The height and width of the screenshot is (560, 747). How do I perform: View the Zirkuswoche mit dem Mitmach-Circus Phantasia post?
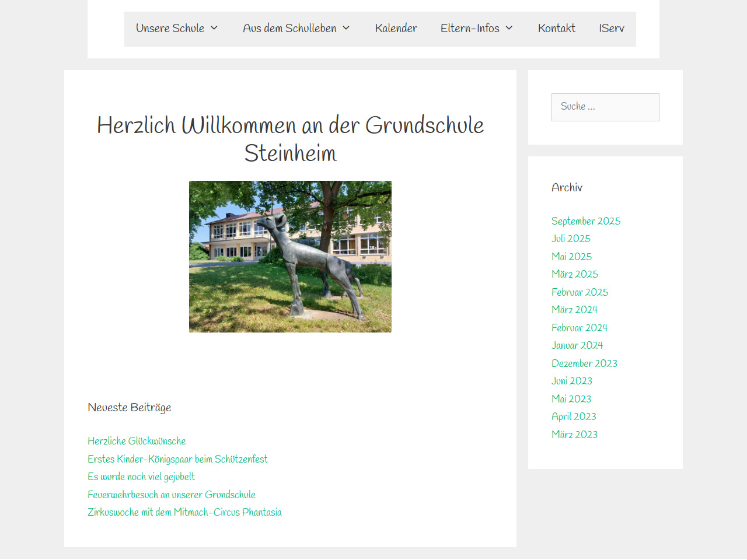(184, 512)
